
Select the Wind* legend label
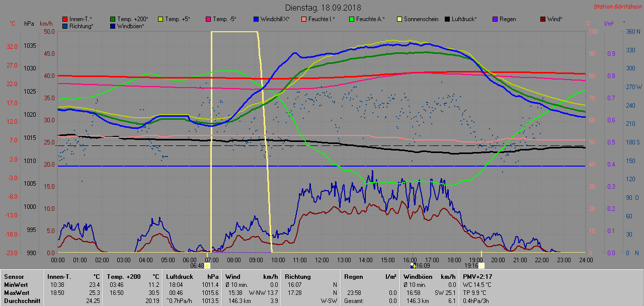click(x=554, y=19)
